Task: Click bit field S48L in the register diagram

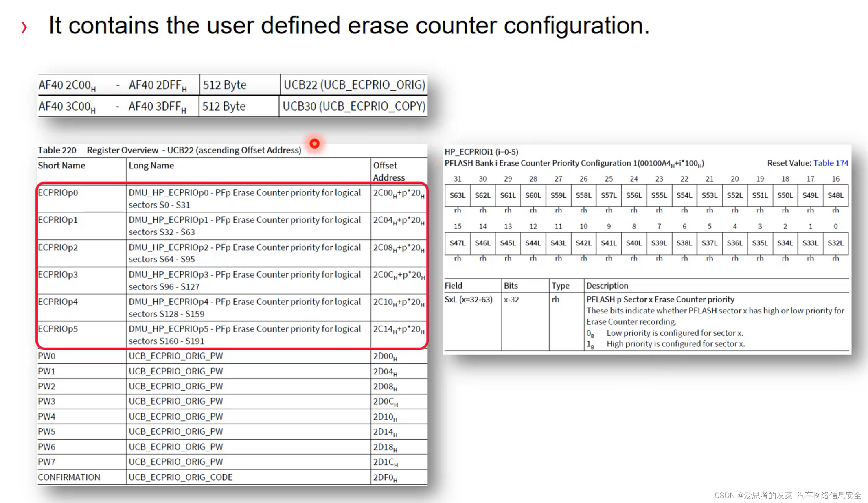Action: [835, 195]
